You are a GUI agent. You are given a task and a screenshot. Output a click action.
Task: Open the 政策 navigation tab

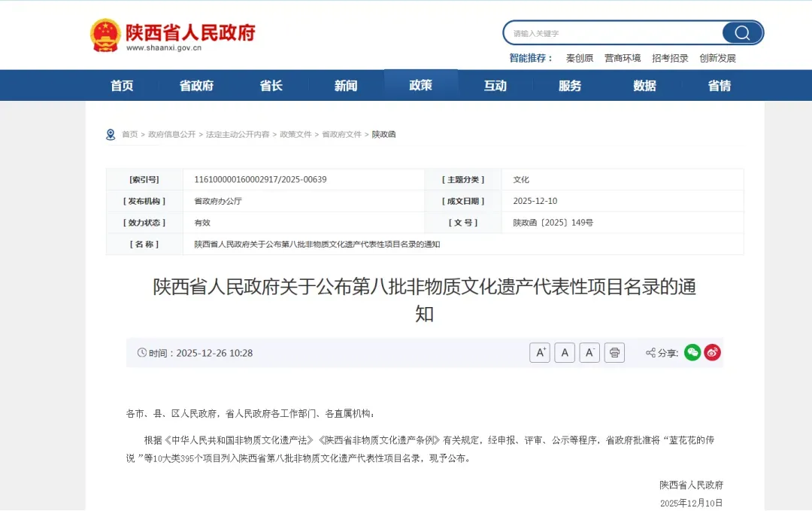tap(420, 85)
